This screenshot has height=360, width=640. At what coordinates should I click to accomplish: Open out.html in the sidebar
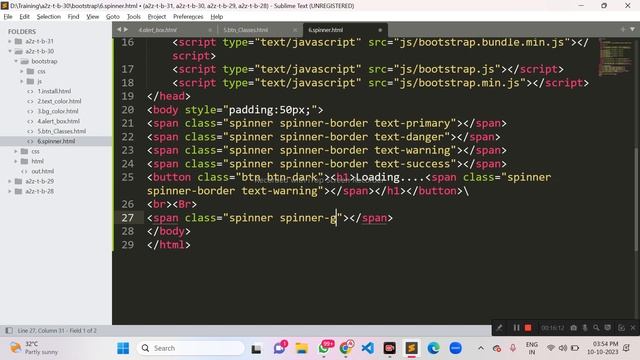[x=42, y=171]
